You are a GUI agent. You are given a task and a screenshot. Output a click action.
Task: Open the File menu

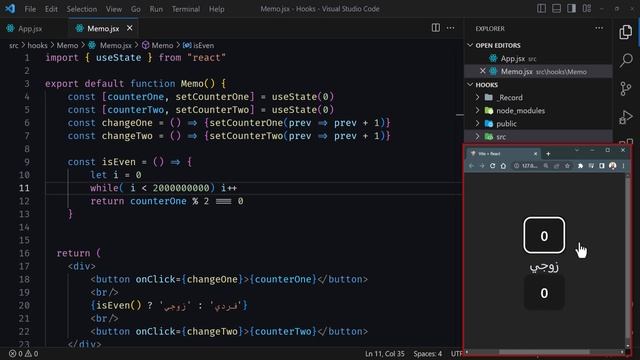point(30,9)
